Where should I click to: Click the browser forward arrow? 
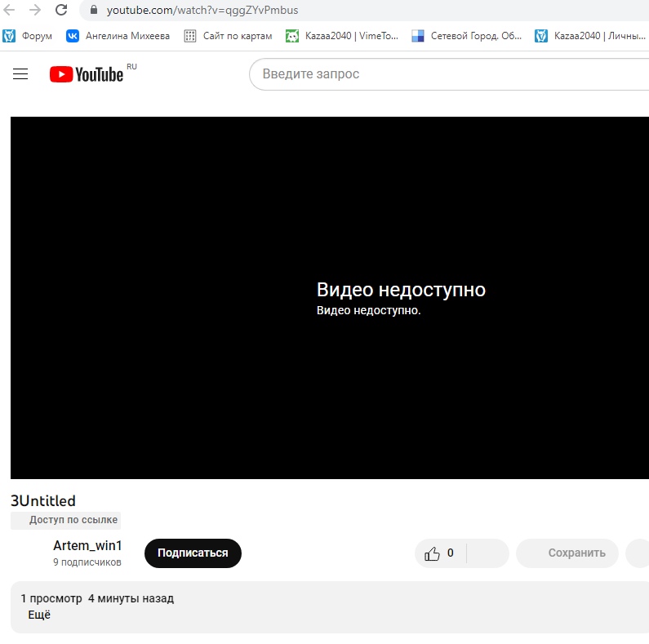click(35, 11)
